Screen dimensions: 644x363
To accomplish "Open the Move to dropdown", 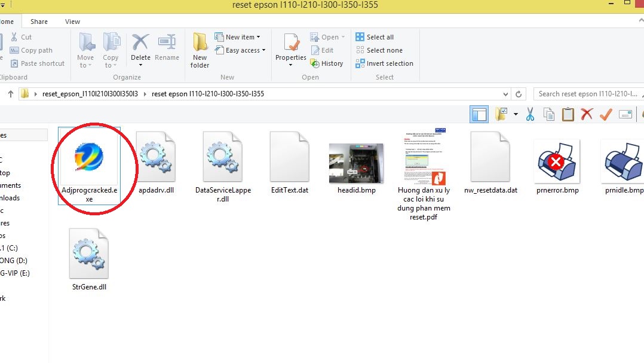I will click(85, 50).
